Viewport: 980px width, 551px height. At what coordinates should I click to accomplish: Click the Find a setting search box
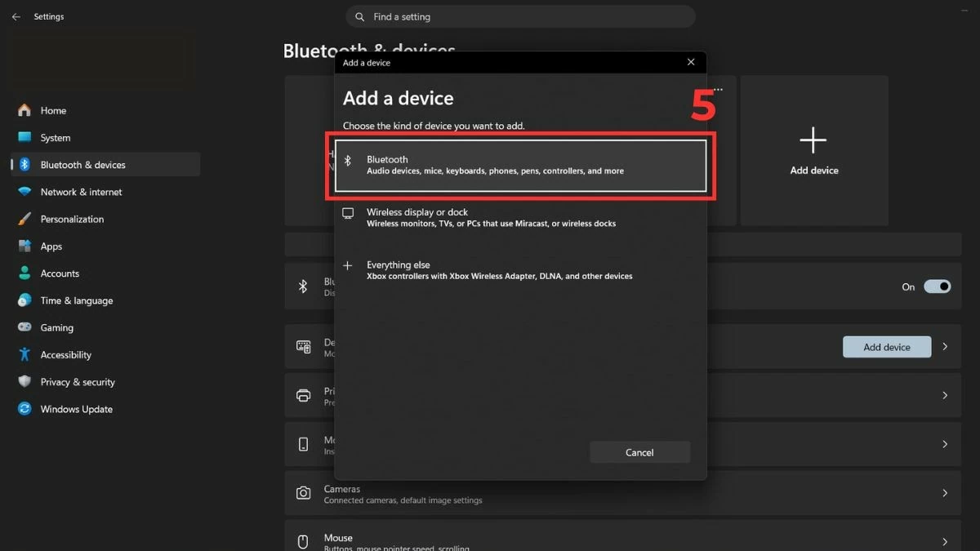[520, 16]
